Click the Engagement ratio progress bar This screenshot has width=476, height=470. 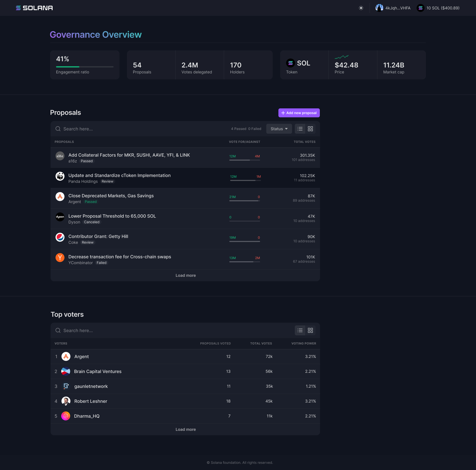click(x=85, y=67)
